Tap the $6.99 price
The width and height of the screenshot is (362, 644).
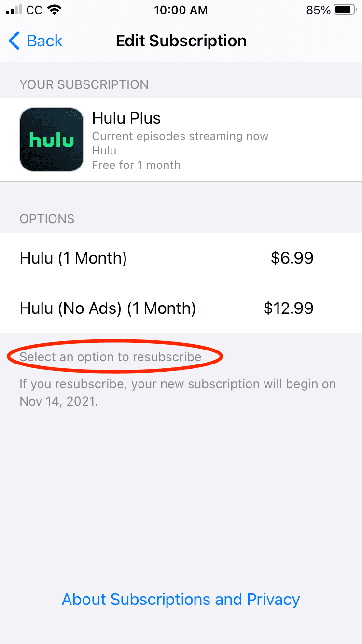point(292,258)
